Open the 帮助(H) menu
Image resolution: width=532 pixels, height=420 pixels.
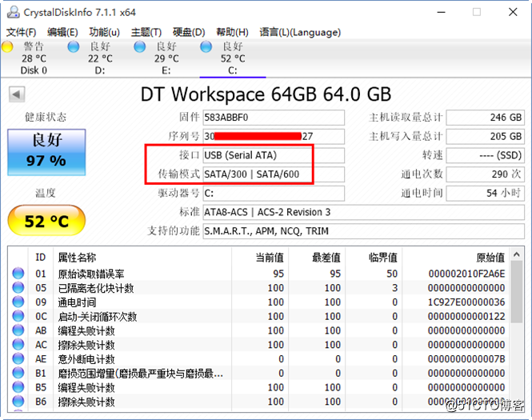pos(232,32)
